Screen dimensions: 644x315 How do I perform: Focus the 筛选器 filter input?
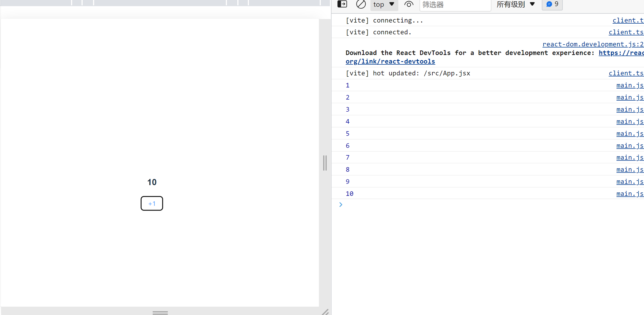click(455, 5)
